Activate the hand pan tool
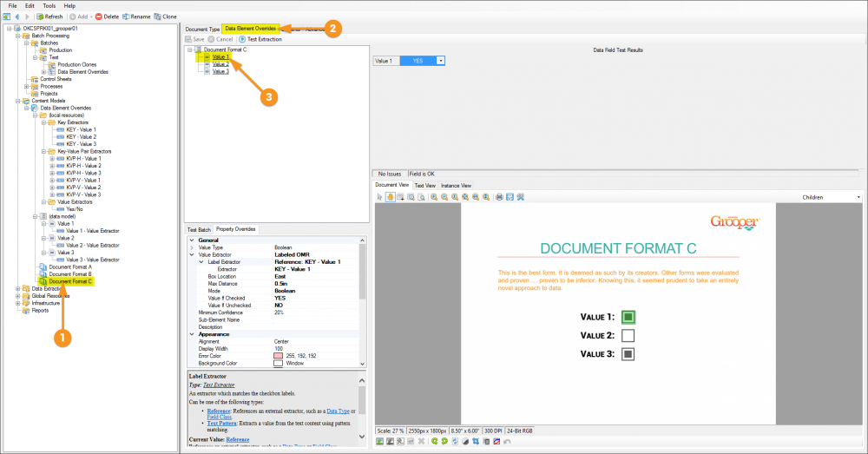Screen dimensions: 868x454 (x=391, y=197)
